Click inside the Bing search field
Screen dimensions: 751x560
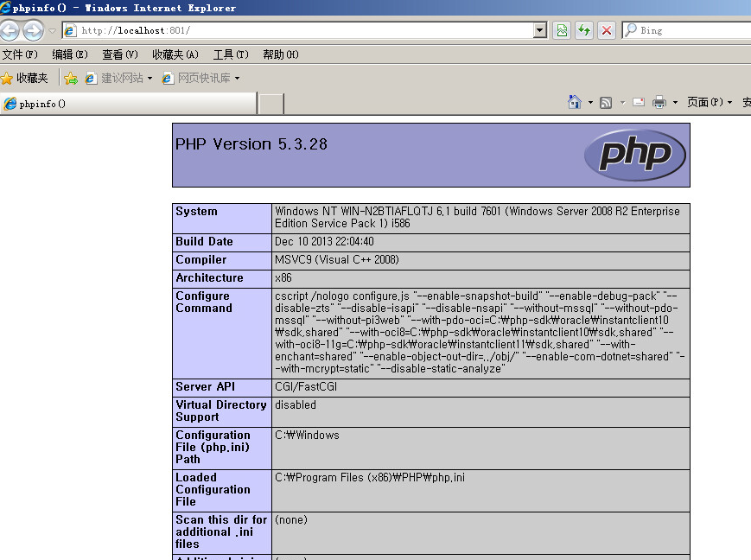683,30
